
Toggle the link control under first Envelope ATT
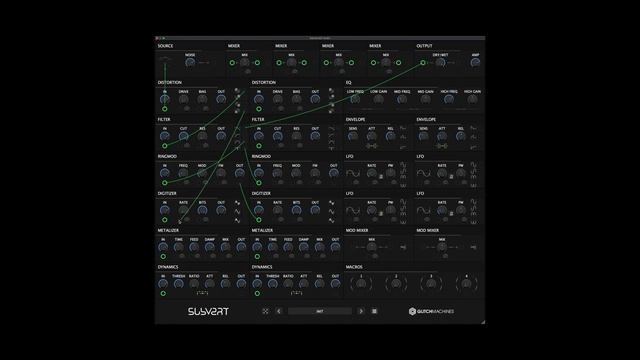(x=371, y=146)
